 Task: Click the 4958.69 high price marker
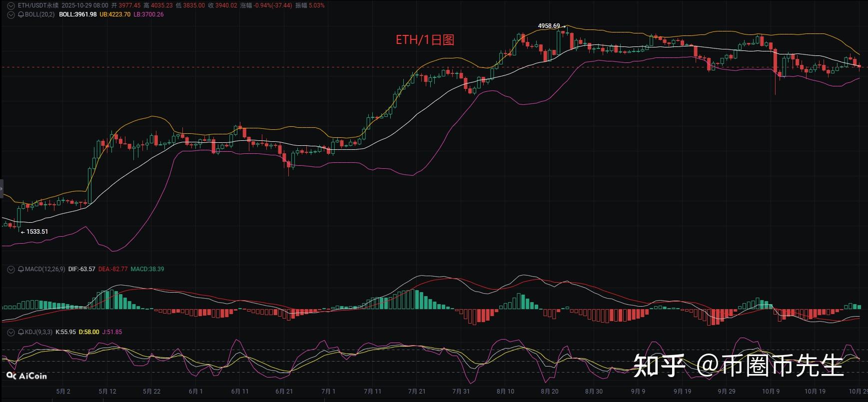549,26
